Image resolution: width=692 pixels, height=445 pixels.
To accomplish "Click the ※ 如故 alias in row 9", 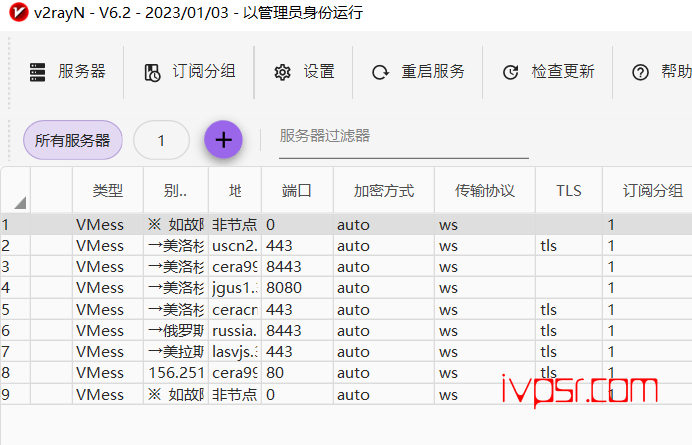I will (x=176, y=394).
